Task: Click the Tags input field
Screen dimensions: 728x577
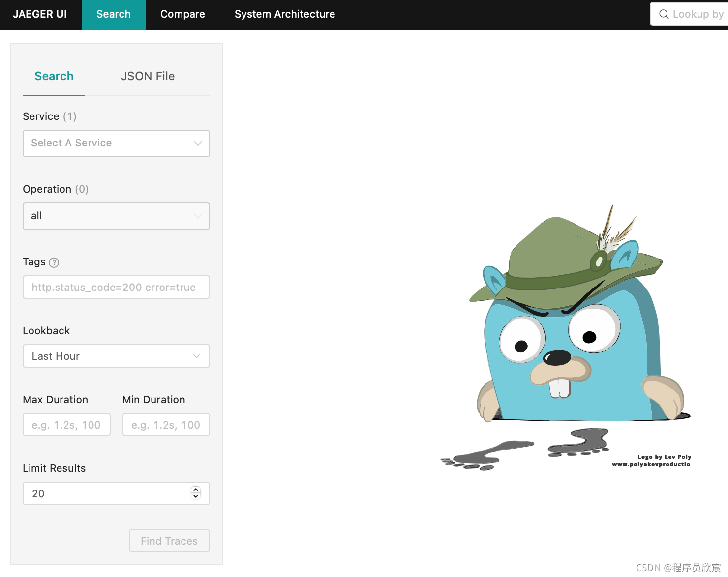Action: [x=116, y=287]
